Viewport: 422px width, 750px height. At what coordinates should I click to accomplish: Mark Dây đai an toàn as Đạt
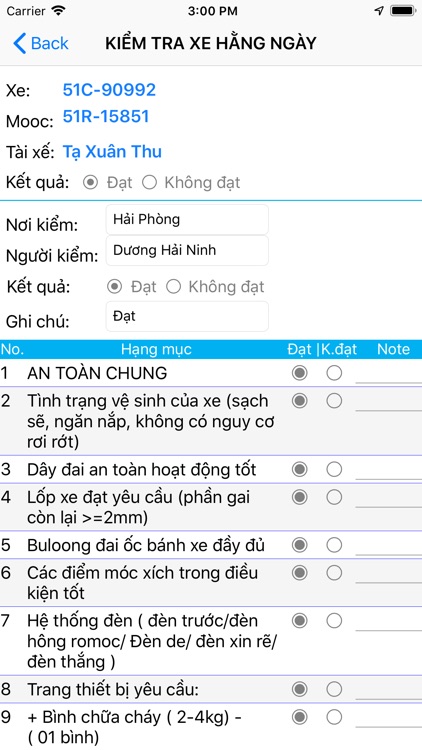(300, 470)
